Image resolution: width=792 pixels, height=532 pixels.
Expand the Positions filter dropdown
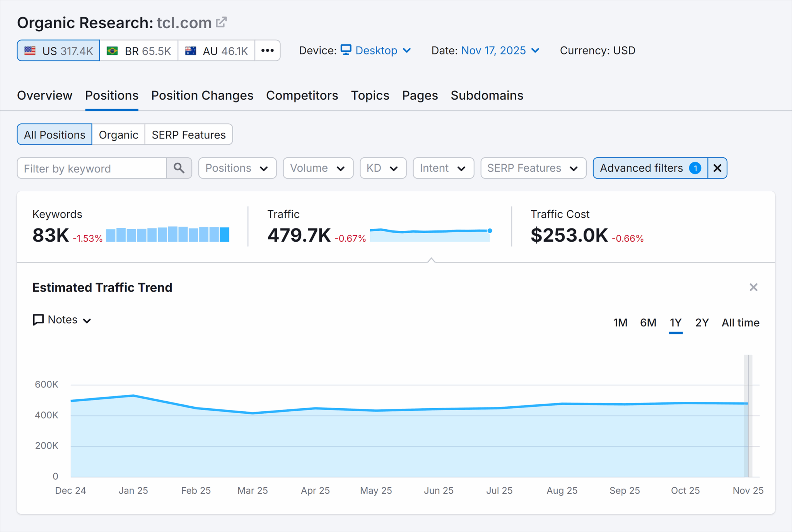pos(237,168)
